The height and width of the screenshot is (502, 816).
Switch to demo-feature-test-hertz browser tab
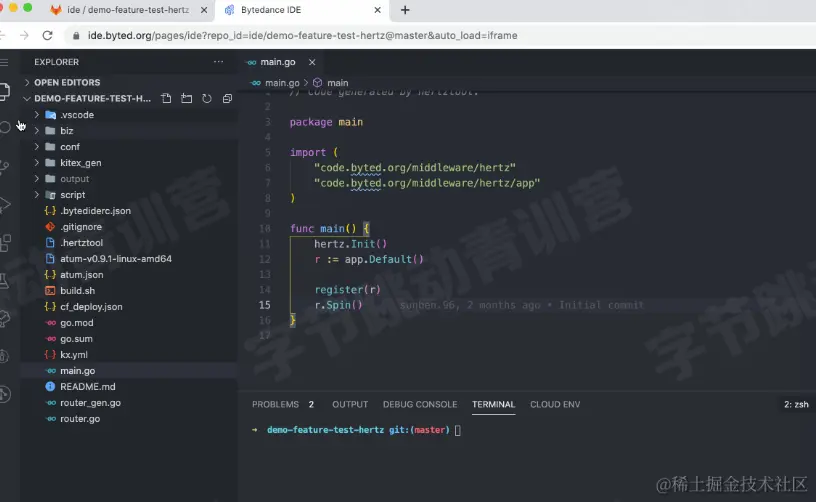pyautogui.click(x=128, y=10)
